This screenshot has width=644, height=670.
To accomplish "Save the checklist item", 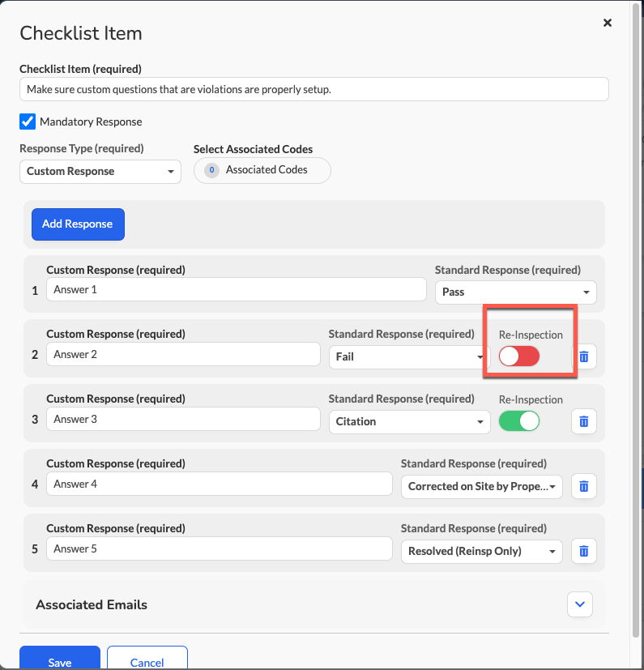I will (60, 658).
